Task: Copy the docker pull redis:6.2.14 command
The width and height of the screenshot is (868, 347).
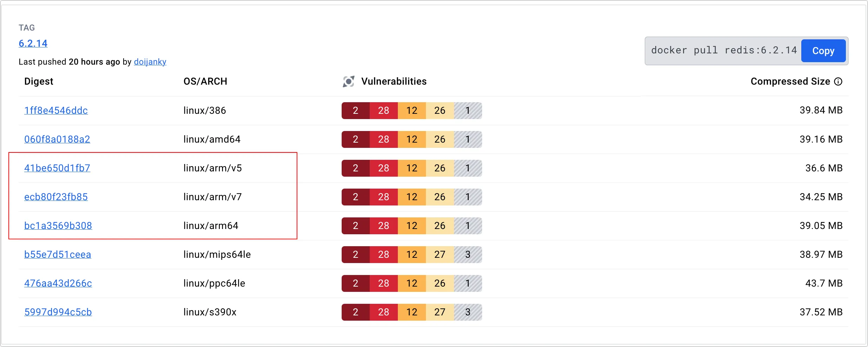Action: pos(823,51)
